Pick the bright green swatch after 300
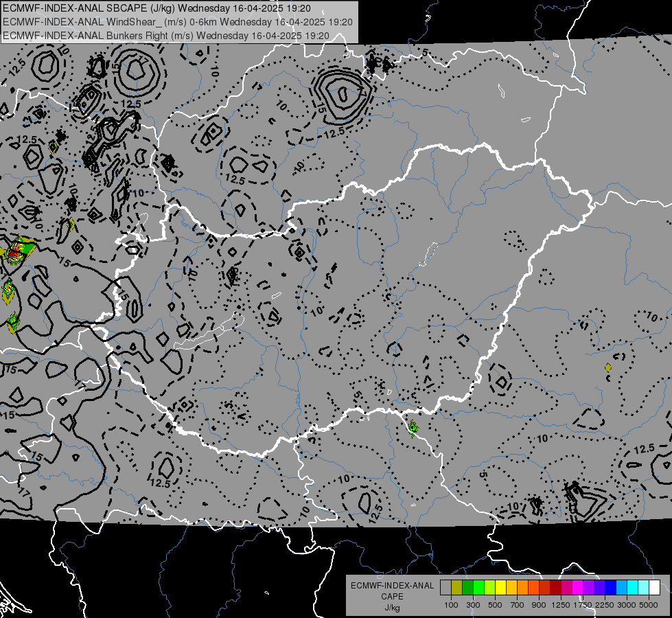The width and height of the screenshot is (672, 618). pyautogui.click(x=478, y=588)
